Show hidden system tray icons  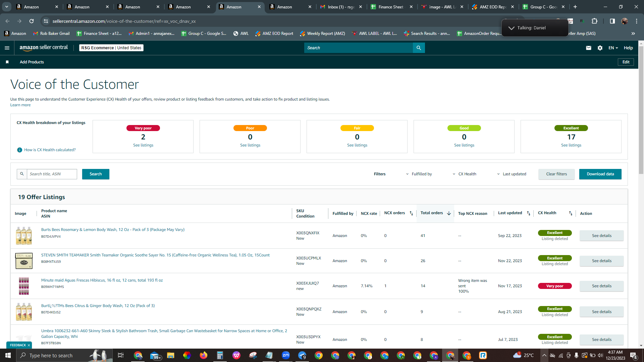(544, 355)
